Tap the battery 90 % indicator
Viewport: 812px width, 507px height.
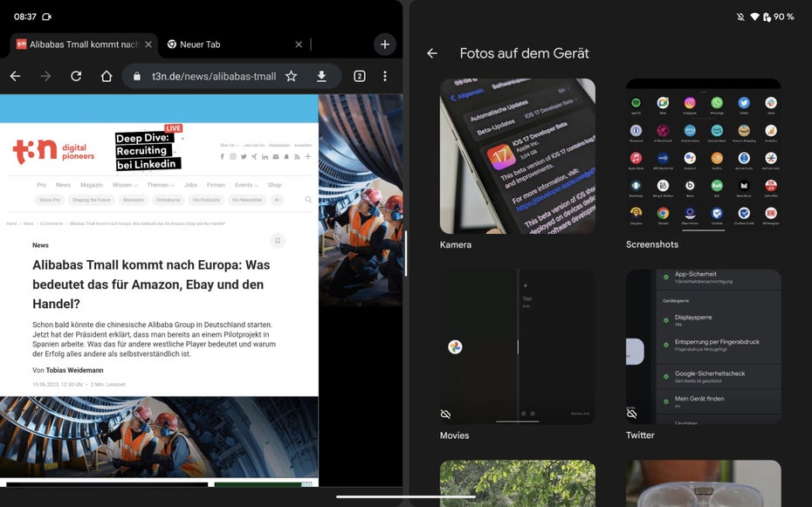tap(778, 17)
